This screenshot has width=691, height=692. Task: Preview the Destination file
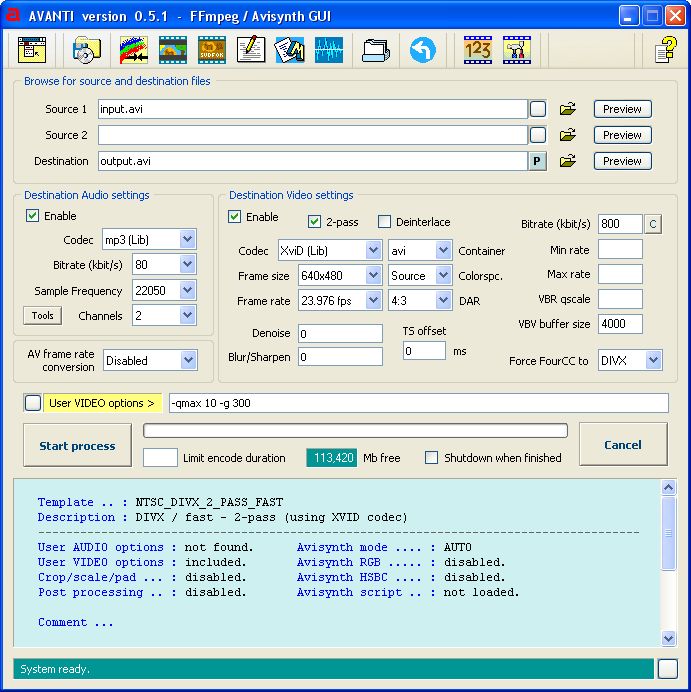click(623, 161)
